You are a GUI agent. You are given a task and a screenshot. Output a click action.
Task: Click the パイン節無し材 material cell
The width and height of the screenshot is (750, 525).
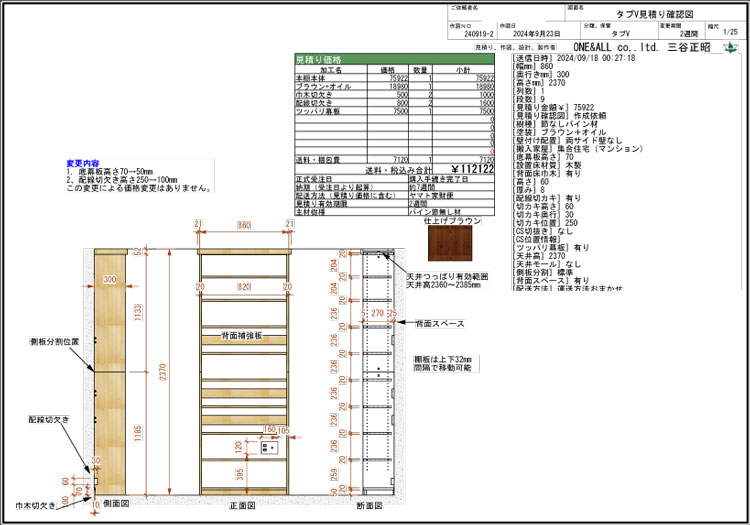[x=435, y=211]
